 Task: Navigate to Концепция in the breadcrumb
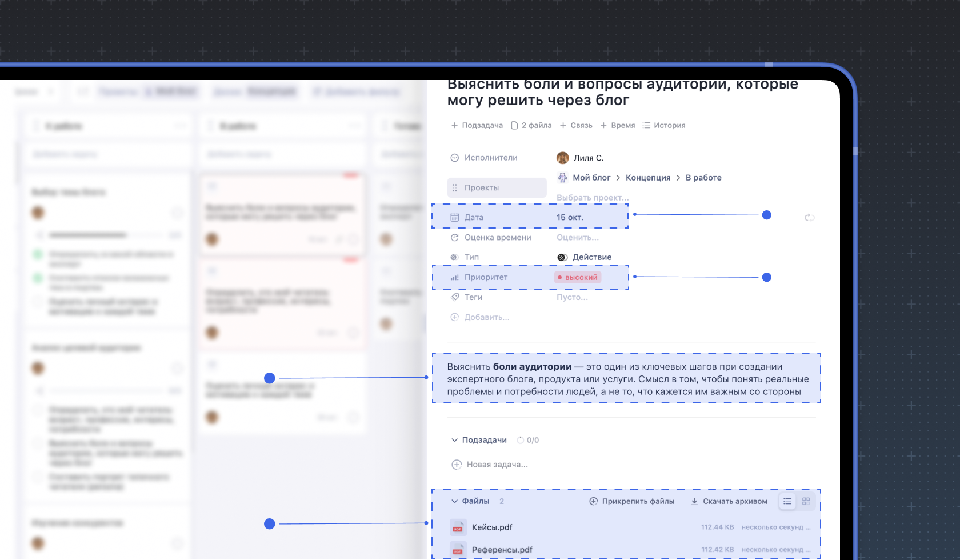click(648, 177)
